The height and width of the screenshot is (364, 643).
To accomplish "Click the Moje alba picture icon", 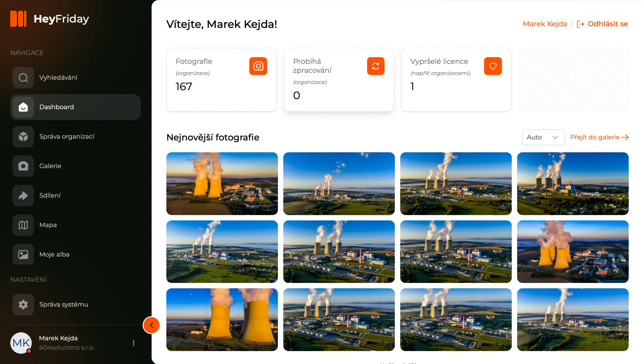I will coord(23,255).
